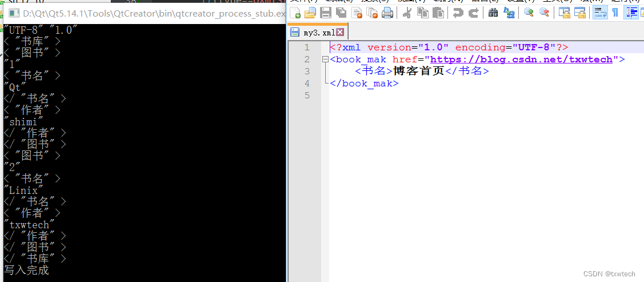644x282 pixels.
Task: Close the my3.xml tab with X
Action: [x=339, y=33]
